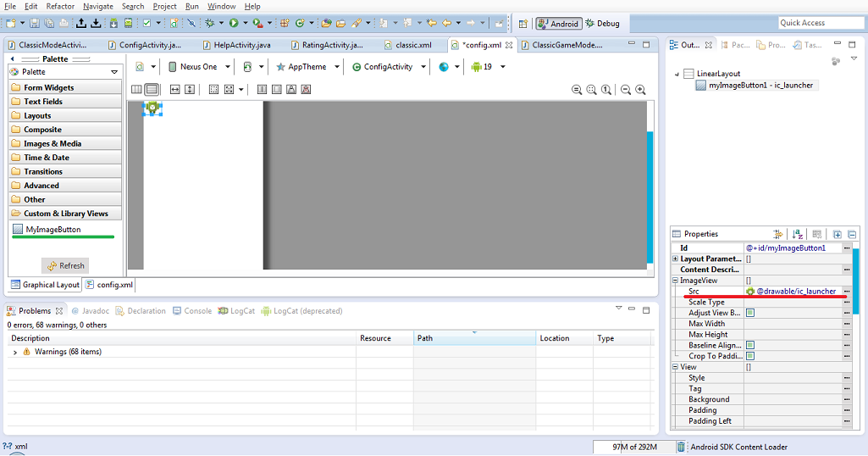Click the show advanced properties icon

[x=777, y=235]
